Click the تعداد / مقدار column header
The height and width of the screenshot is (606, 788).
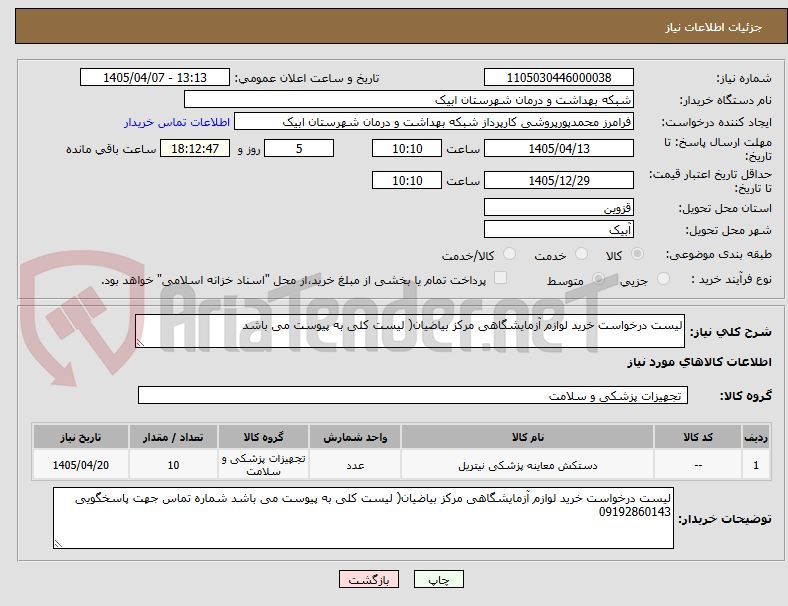coord(173,437)
